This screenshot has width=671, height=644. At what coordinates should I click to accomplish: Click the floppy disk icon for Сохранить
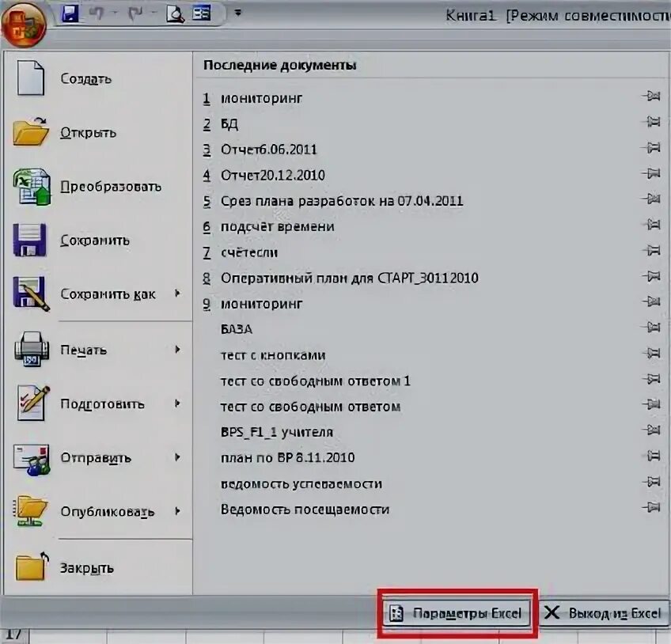pos(29,240)
